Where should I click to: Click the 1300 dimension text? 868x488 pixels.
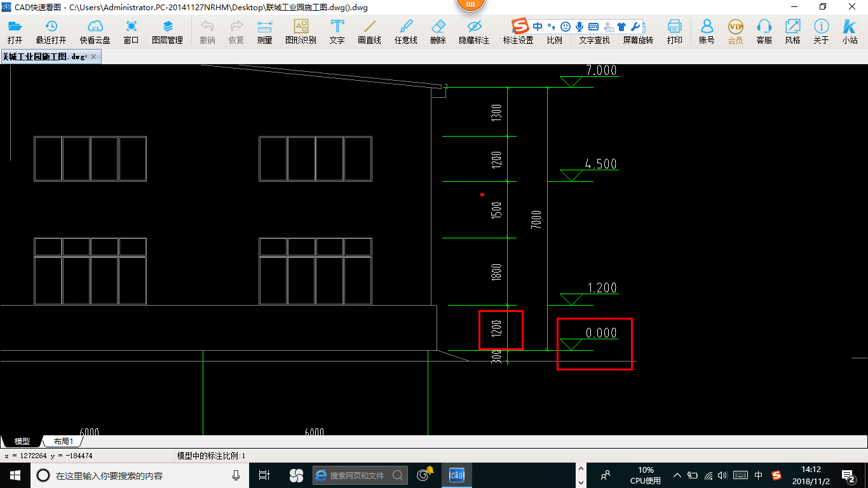coord(497,113)
